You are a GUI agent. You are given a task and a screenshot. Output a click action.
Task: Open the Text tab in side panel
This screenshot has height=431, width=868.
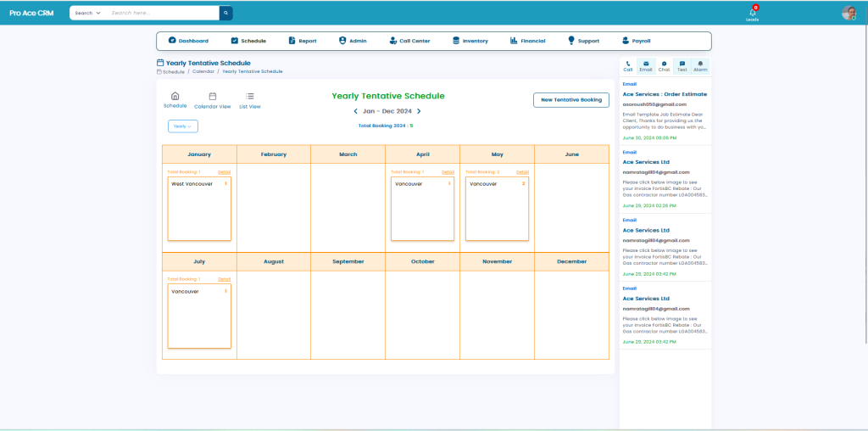click(x=682, y=66)
